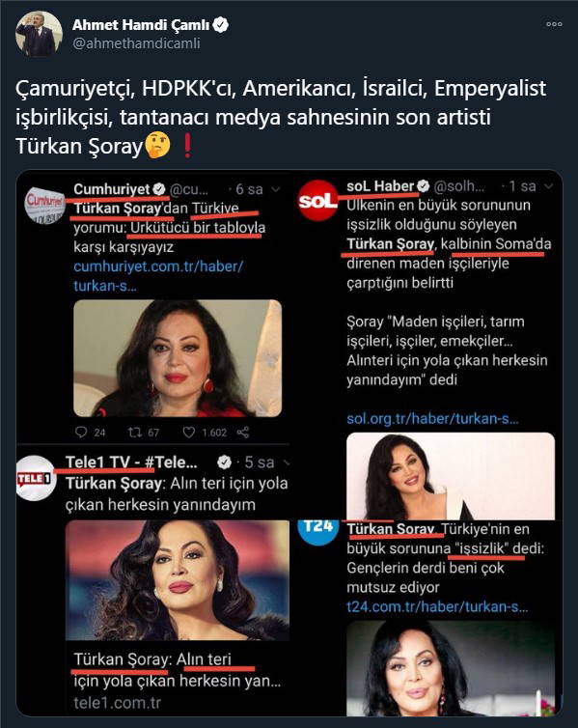Image resolution: width=578 pixels, height=728 pixels.
Task: Expand the chevron menu on soL Haber tweet
Action: coord(549,186)
